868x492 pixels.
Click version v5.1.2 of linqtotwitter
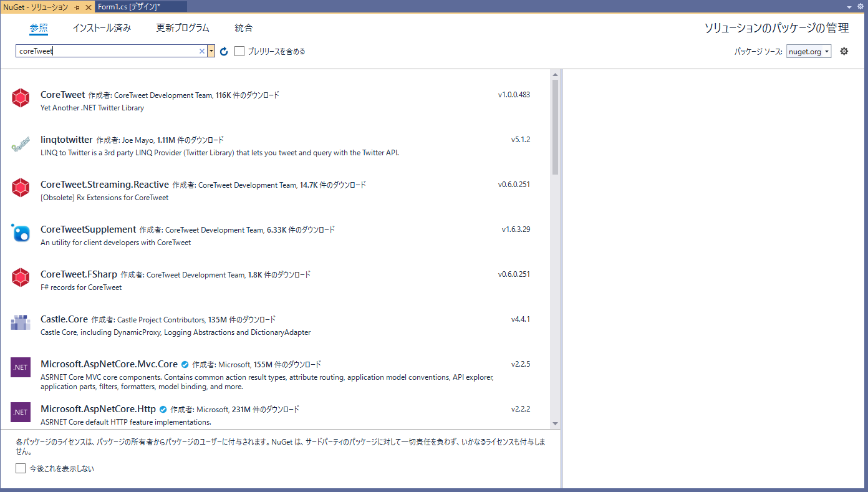point(521,140)
